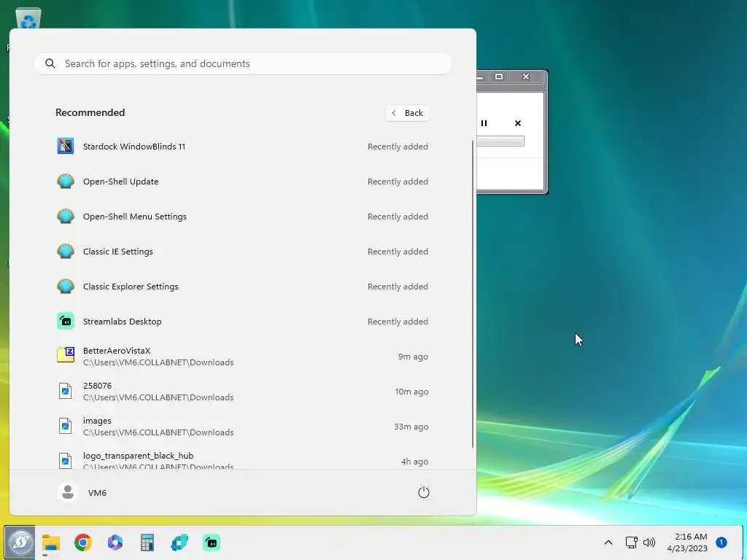747x560 pixels.
Task: Maximize the background progress window
Action: pos(499,77)
